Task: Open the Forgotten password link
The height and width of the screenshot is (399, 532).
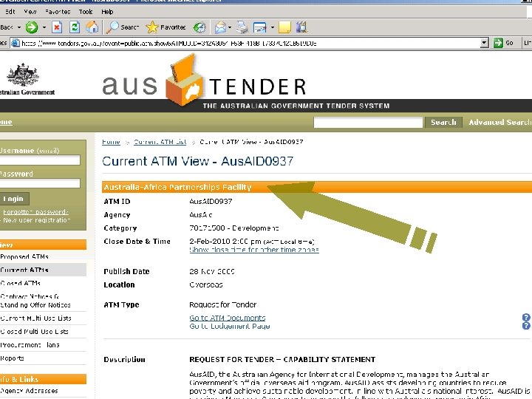Action: click(35, 212)
